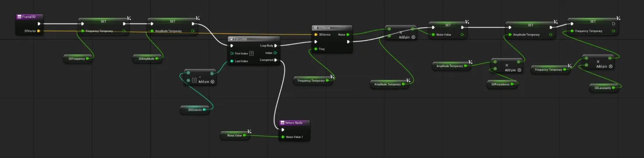
Task: Click hollow execution output pin on final SET node
Action: (614, 24)
